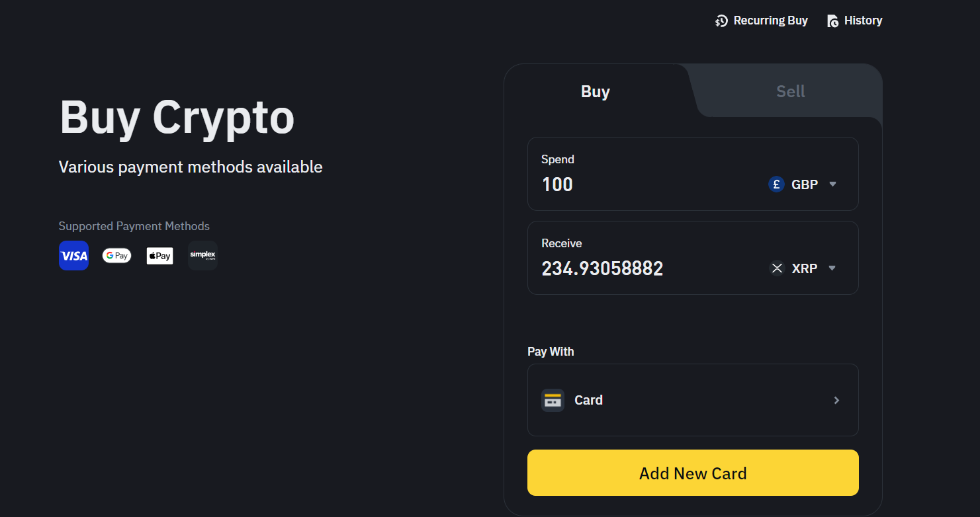
Task: Click the GBP pound currency icon
Action: [x=776, y=184]
